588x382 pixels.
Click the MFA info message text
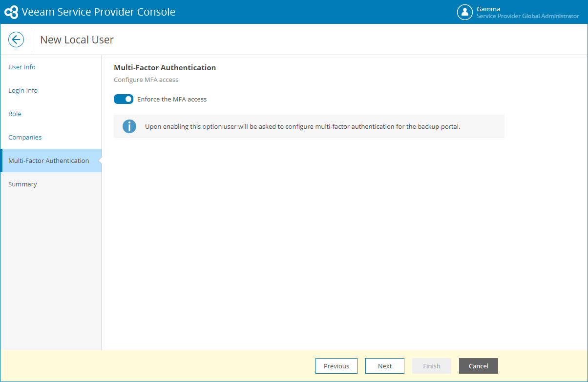click(x=303, y=126)
